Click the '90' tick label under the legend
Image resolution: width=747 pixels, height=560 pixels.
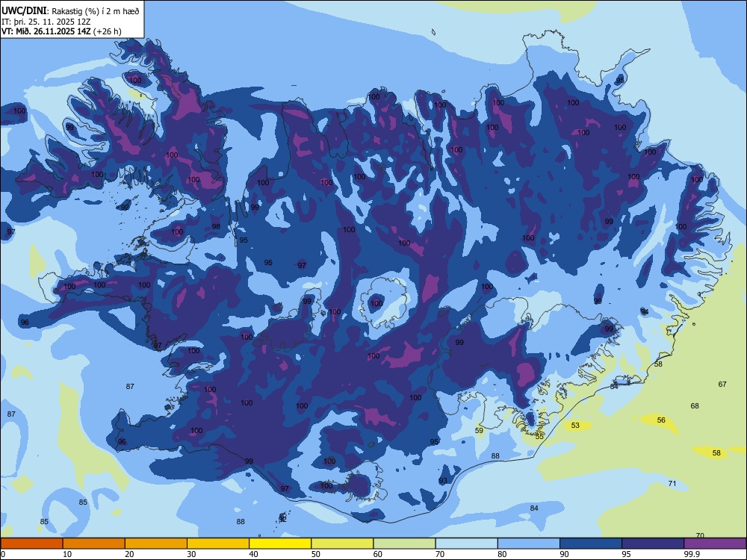(x=564, y=554)
